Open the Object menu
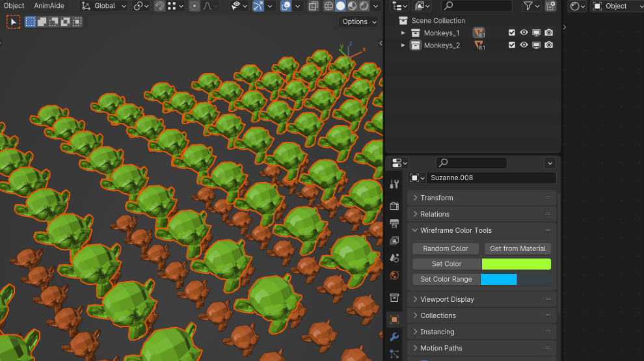Image resolution: width=644 pixels, height=361 pixels. tap(14, 6)
